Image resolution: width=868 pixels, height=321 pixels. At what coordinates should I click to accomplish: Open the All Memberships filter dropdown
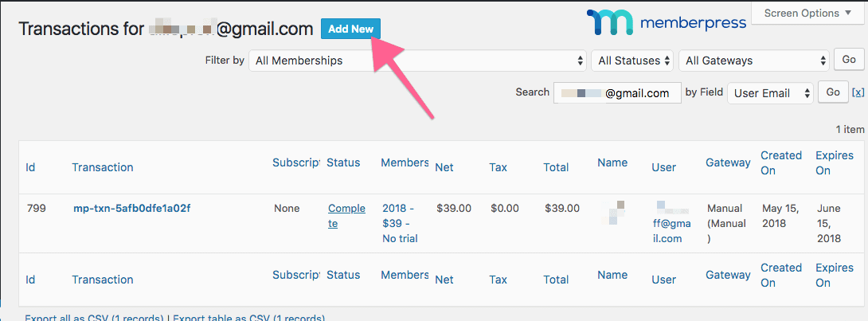[x=418, y=61]
